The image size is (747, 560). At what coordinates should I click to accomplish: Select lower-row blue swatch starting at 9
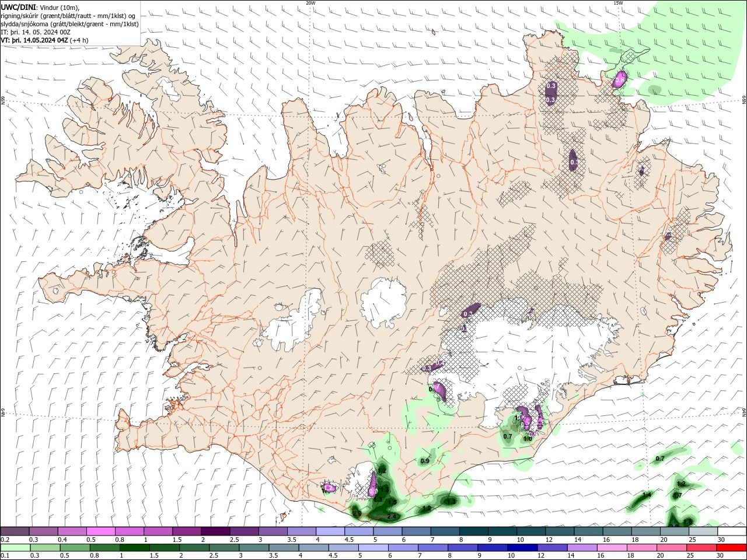coord(493,548)
